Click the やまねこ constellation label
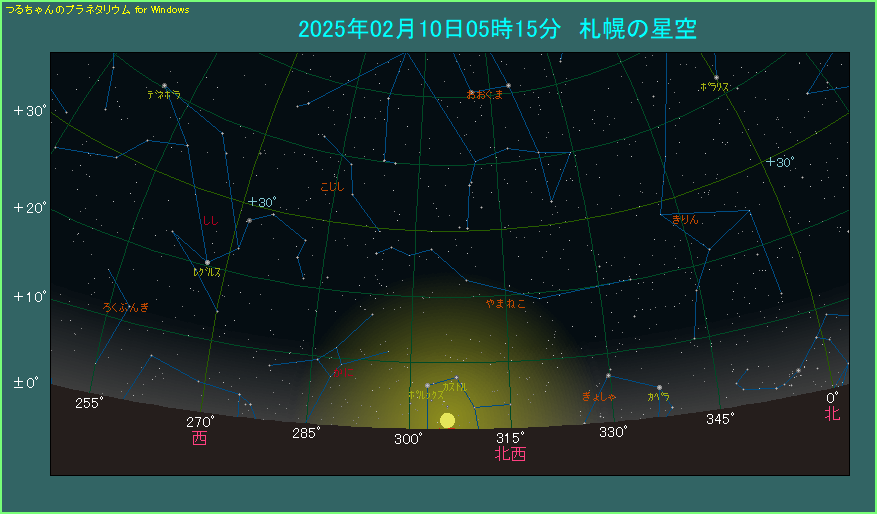This screenshot has height=514, width=877. tap(506, 303)
